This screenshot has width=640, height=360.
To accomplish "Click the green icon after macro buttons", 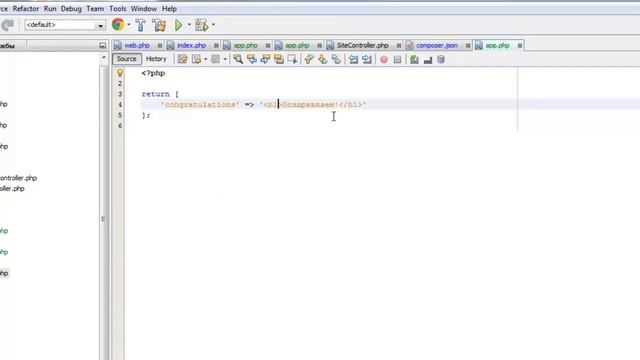I will pyautogui.click(x=414, y=60).
